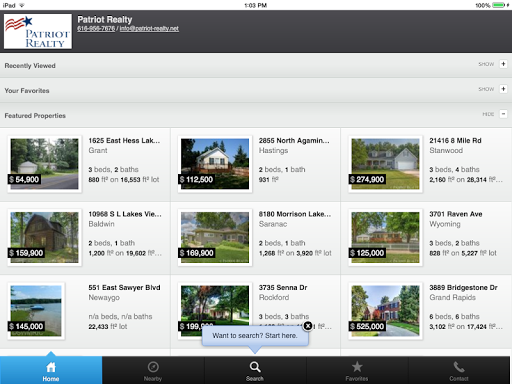This screenshot has height=384, width=512.
Task: Expand Recently Viewed with plus button
Action: [503, 64]
